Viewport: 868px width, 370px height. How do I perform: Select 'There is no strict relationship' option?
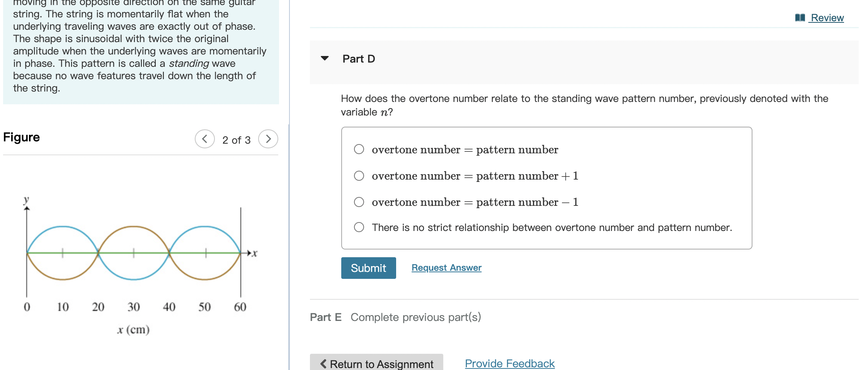(x=359, y=227)
